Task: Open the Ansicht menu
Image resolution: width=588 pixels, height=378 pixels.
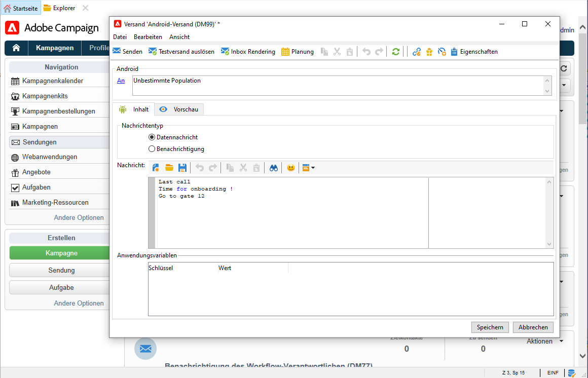Action: (179, 37)
